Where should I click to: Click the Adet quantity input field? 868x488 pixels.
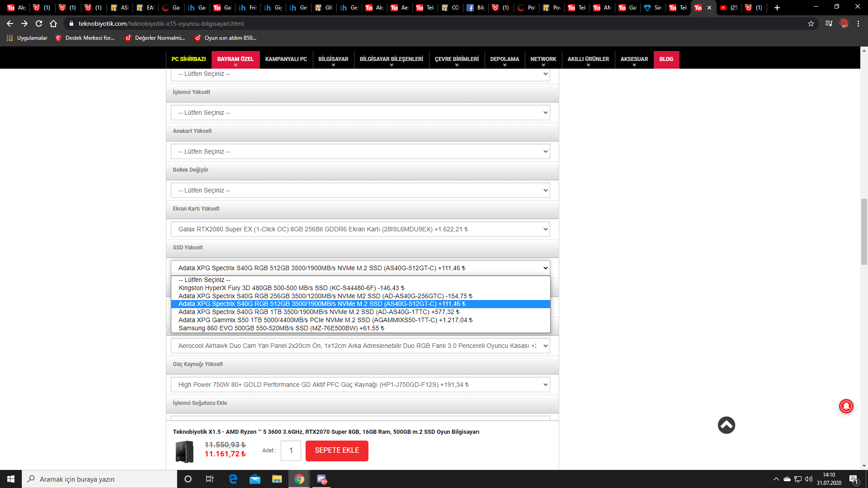click(291, 450)
